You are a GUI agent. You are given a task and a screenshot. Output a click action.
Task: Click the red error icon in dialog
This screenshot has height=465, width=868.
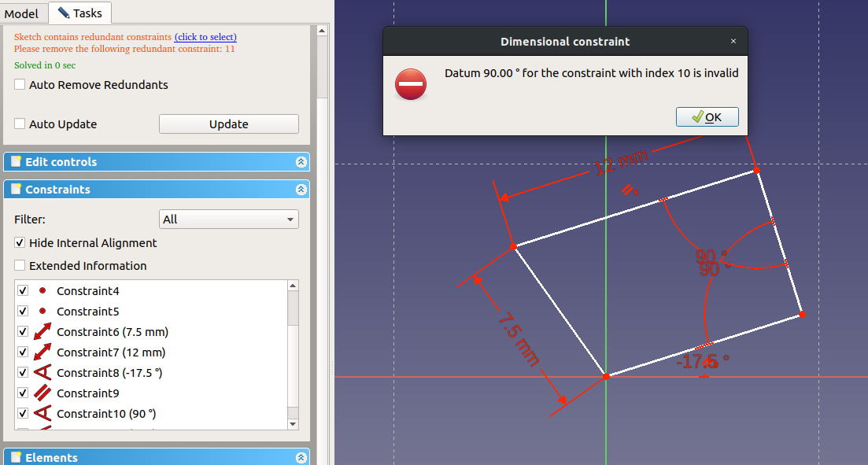click(410, 84)
